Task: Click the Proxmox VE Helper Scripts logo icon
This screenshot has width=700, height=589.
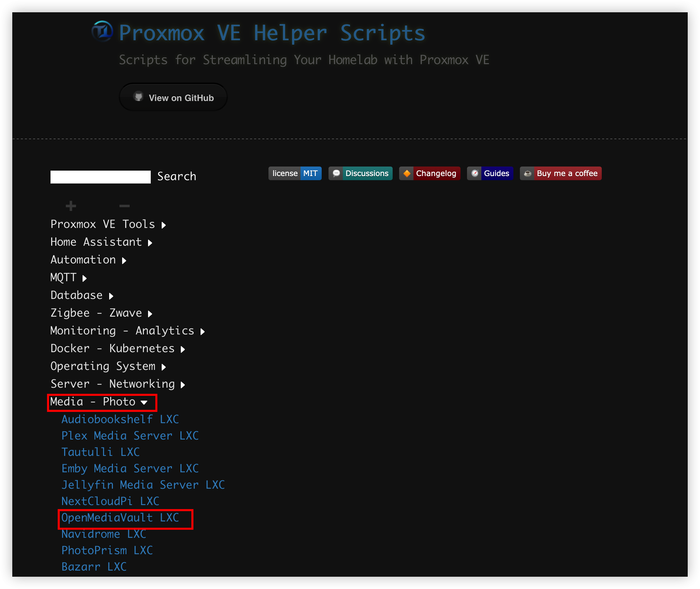Action: (102, 32)
